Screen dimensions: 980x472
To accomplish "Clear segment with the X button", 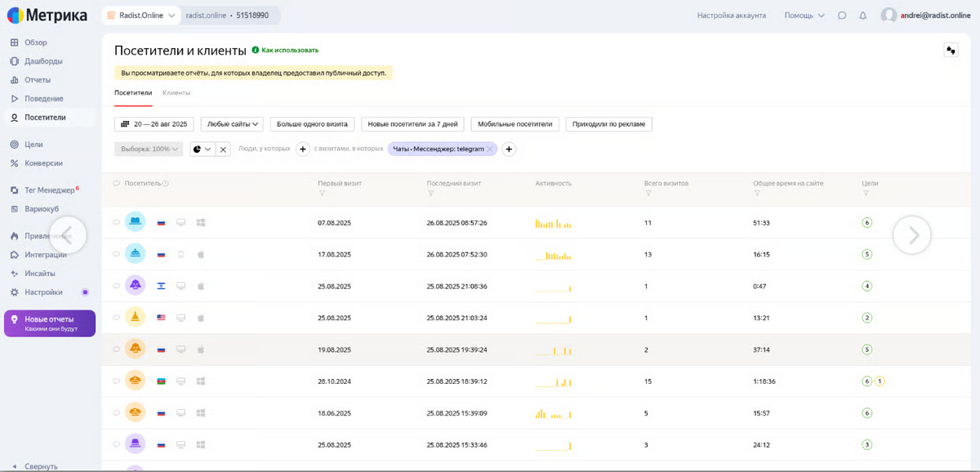I will tap(223, 149).
